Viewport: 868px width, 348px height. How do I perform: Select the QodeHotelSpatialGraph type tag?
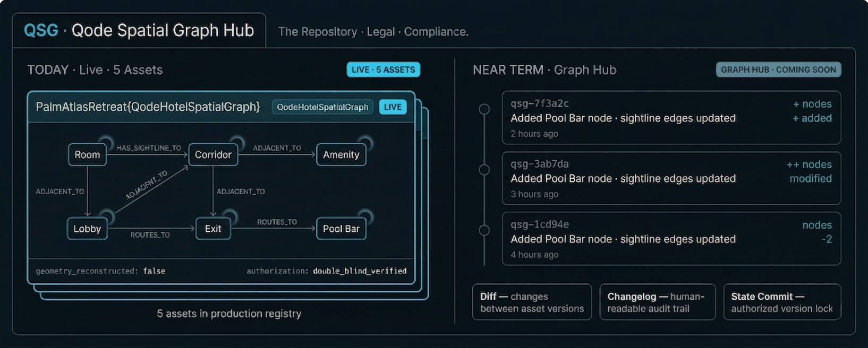click(x=322, y=107)
